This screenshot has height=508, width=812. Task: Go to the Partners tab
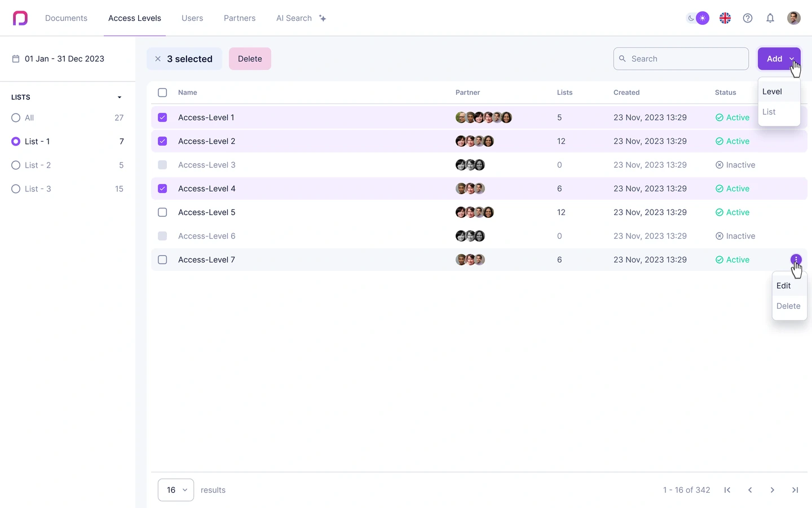click(x=240, y=18)
